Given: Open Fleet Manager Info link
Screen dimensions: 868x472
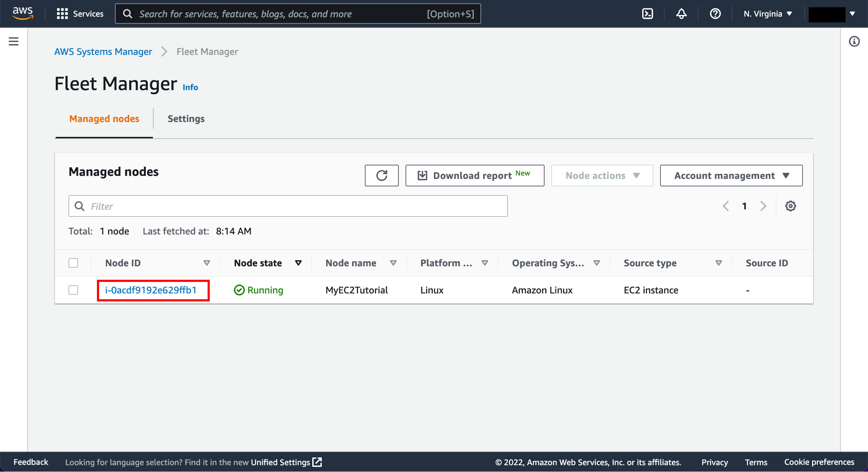Looking at the screenshot, I should coord(190,87).
